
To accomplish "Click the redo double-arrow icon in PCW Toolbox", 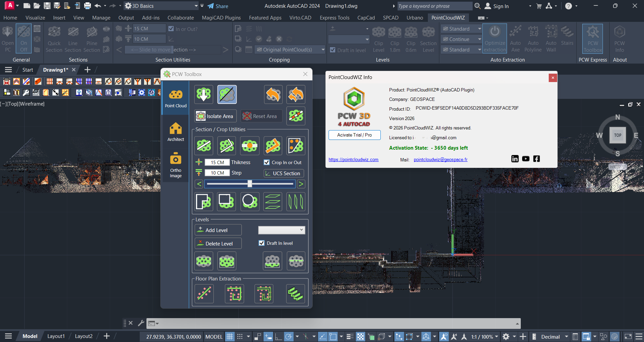I will point(296,94).
